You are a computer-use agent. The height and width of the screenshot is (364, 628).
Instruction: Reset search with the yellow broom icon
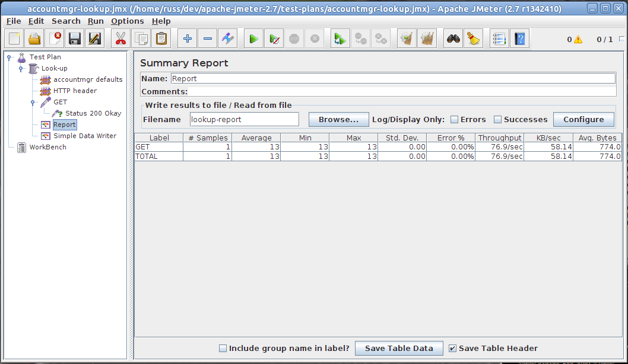(x=474, y=39)
